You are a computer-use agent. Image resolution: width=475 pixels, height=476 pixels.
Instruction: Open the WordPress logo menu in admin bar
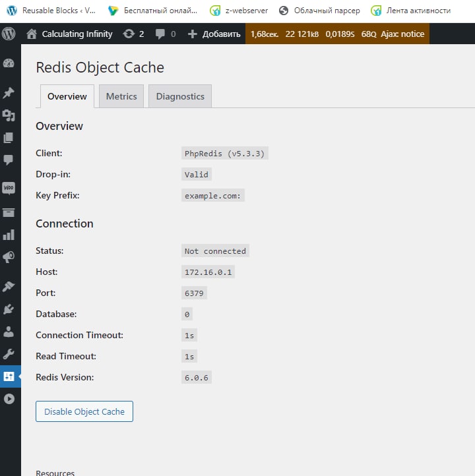(x=9, y=34)
